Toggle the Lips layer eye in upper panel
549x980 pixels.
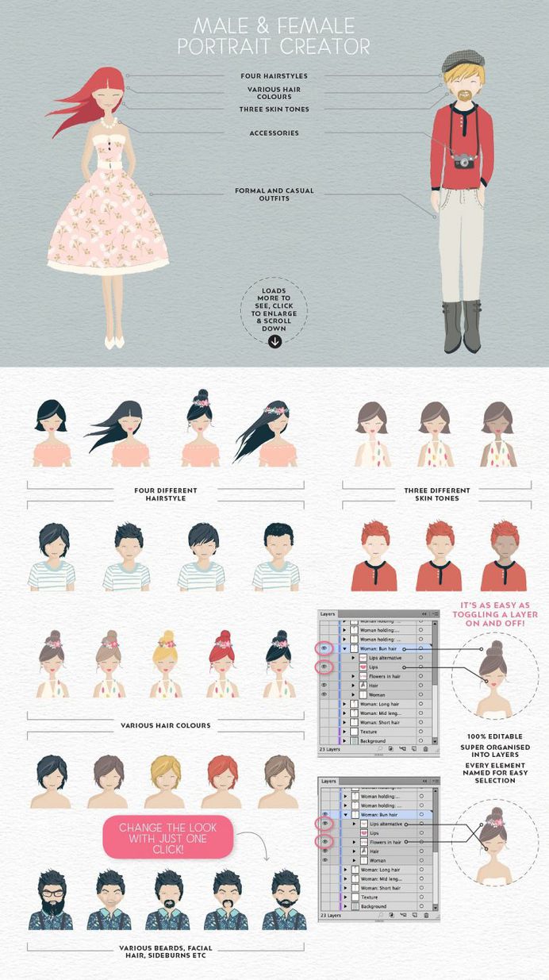(324, 667)
